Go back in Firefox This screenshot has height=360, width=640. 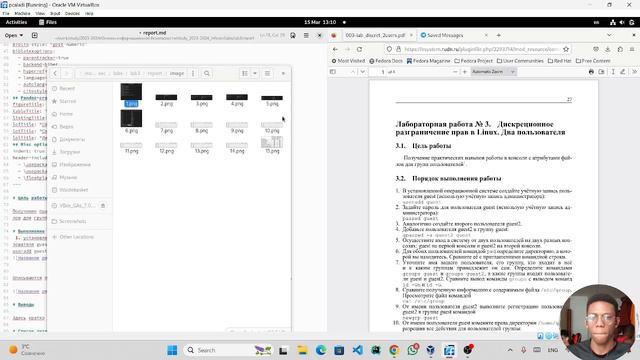pos(335,49)
